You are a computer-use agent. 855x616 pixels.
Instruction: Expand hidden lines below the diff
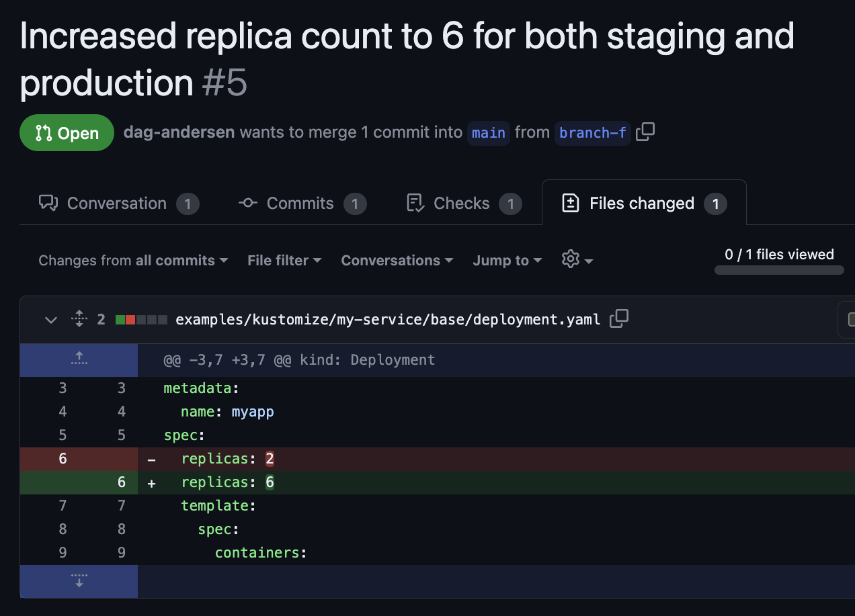(79, 581)
